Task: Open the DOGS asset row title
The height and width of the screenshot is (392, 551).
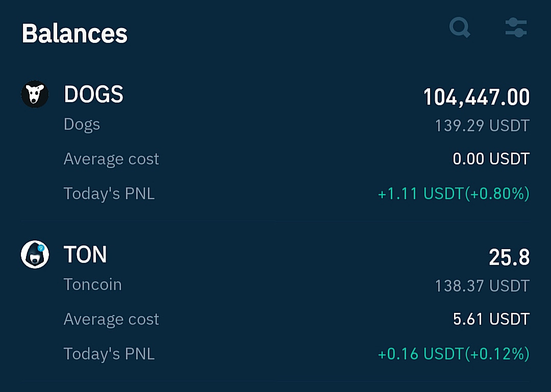Action: click(93, 94)
